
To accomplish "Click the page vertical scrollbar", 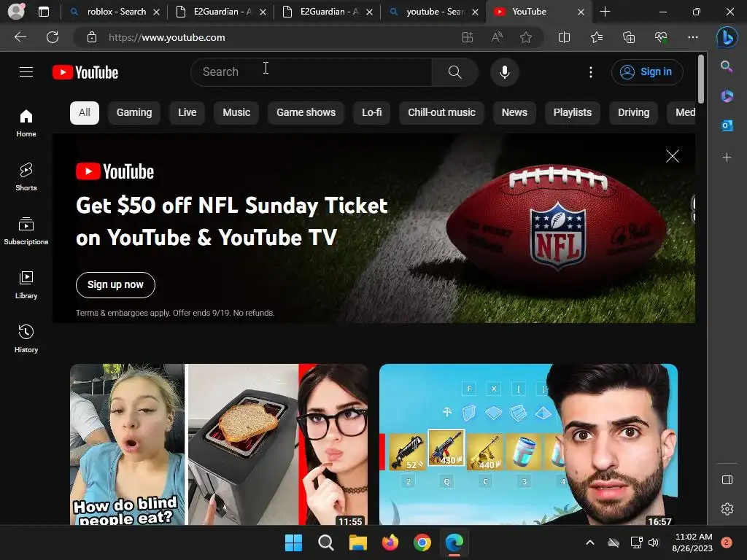I will tap(701, 79).
